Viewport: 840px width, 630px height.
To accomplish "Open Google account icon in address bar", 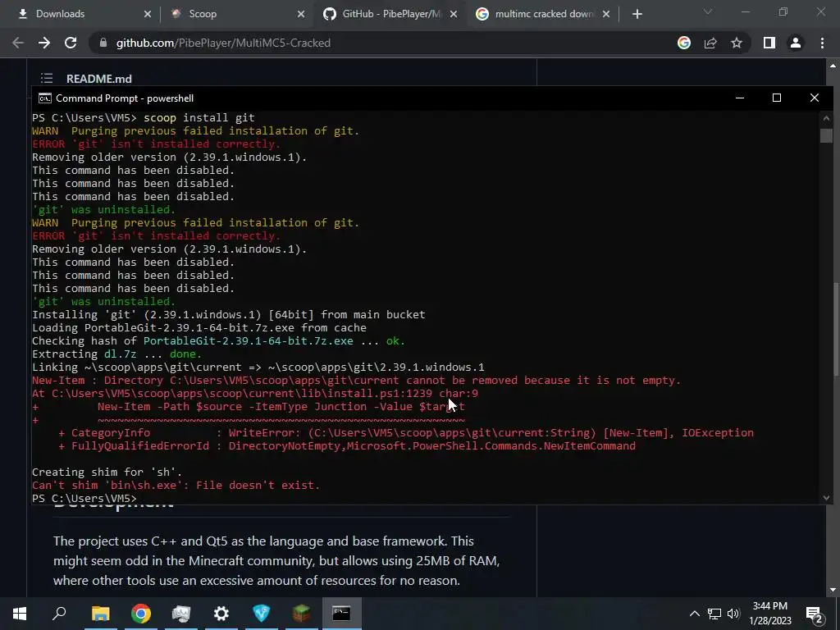I will [684, 43].
